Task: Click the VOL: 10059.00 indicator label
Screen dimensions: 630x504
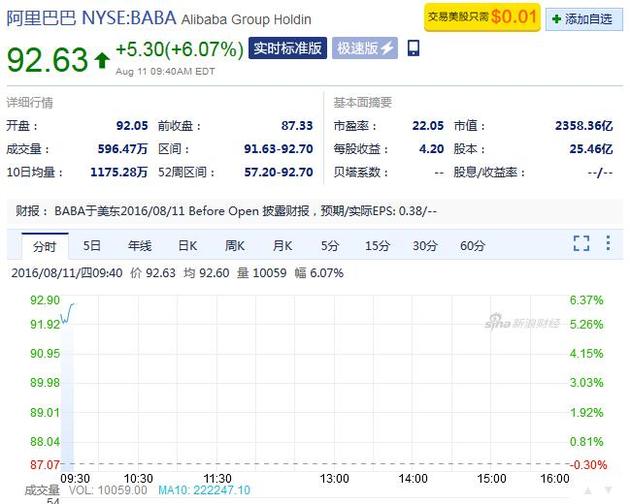Action: 108,490
